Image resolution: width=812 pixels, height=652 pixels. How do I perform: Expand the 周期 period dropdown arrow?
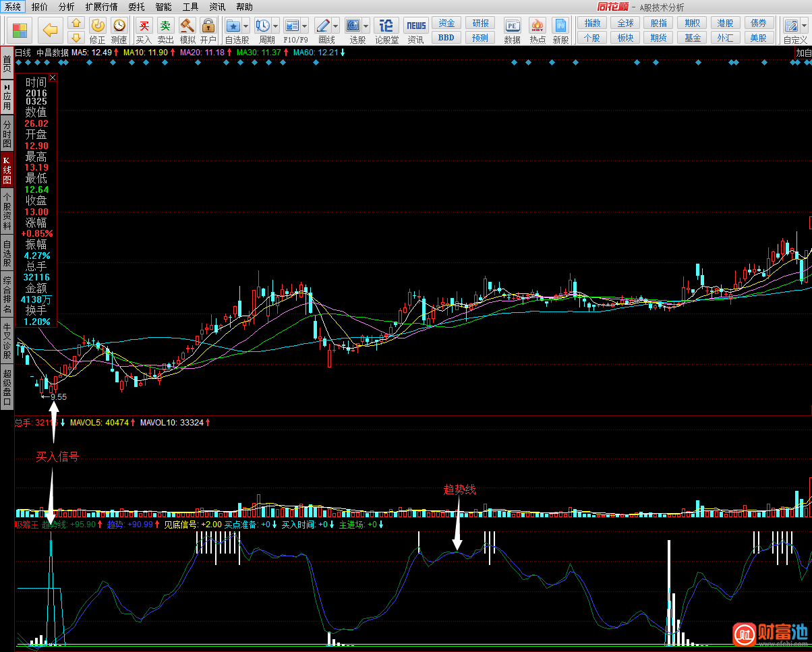coord(275,26)
